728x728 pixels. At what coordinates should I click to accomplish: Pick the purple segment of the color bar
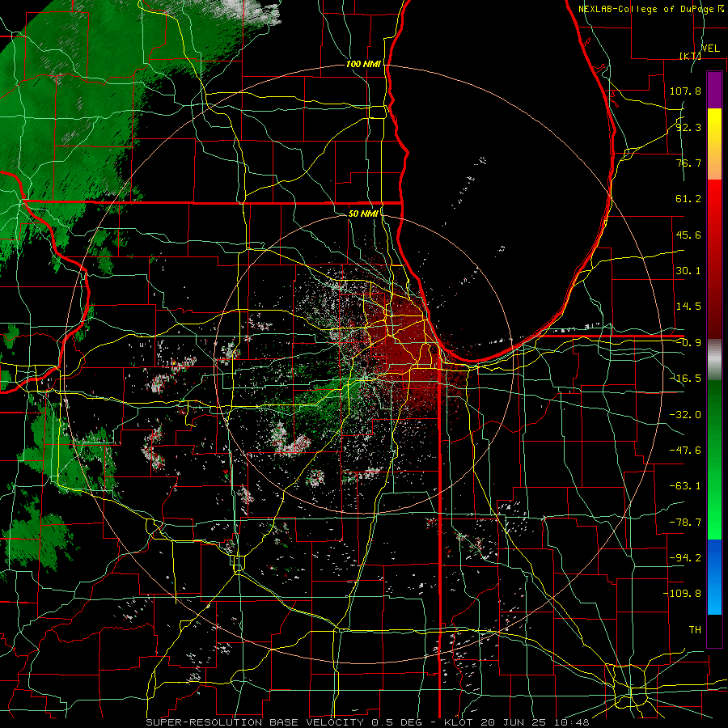point(714,90)
